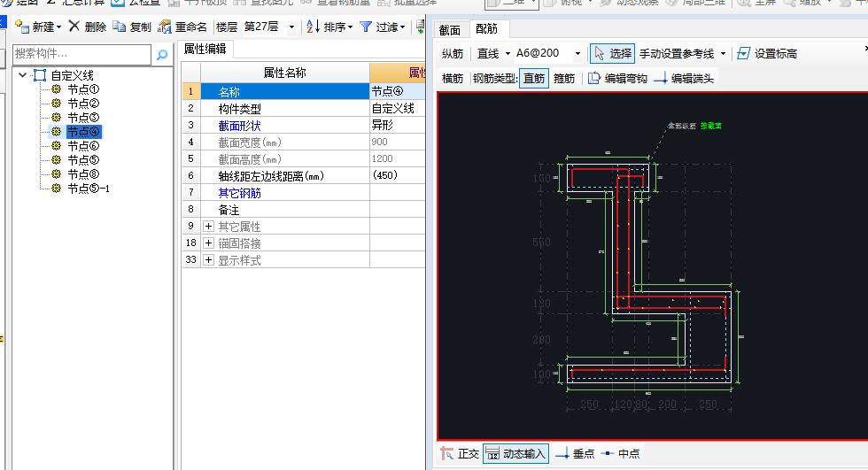Select the 节点⑧ tree item

(x=83, y=174)
